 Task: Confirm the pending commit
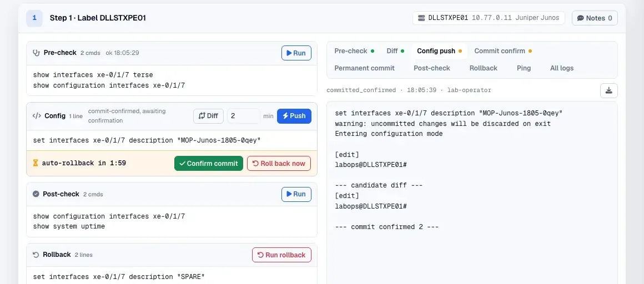[x=209, y=163]
